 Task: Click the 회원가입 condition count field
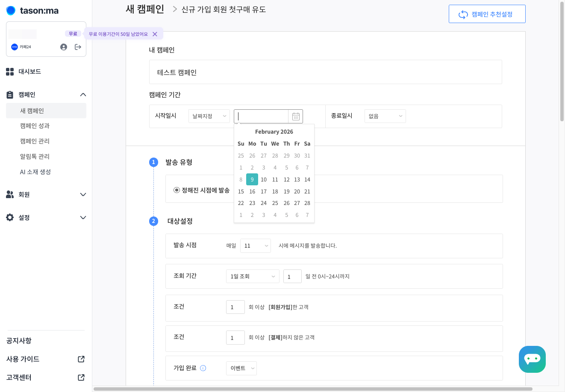click(x=235, y=307)
